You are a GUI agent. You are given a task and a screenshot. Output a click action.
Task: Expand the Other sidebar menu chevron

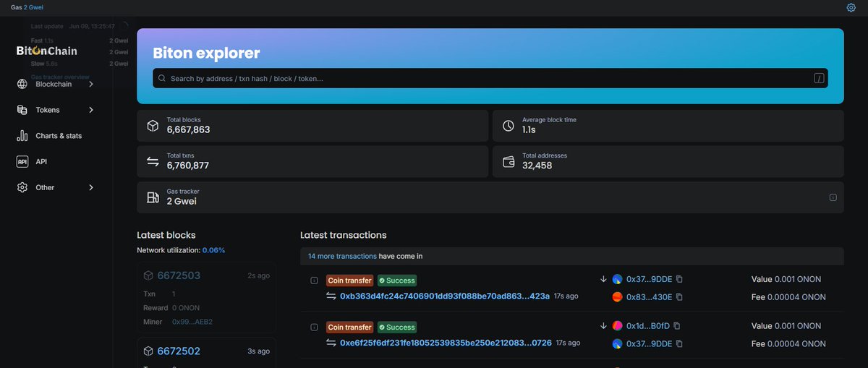(91, 188)
